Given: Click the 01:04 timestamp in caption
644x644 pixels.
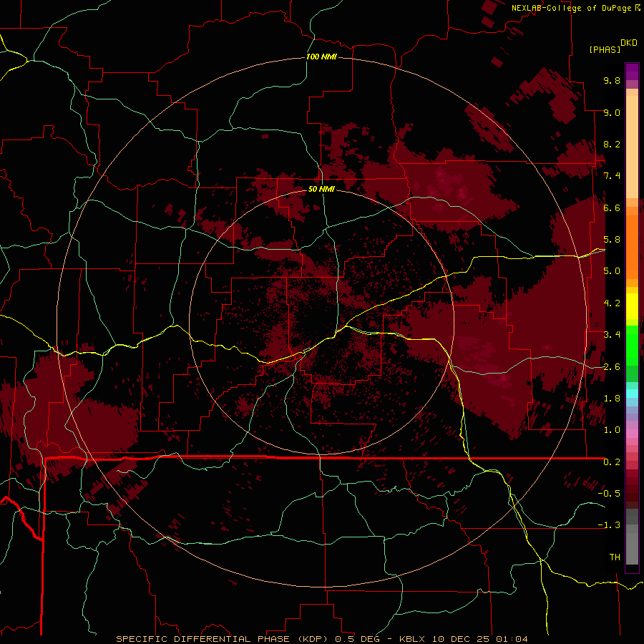Looking at the screenshot, I should (512, 639).
